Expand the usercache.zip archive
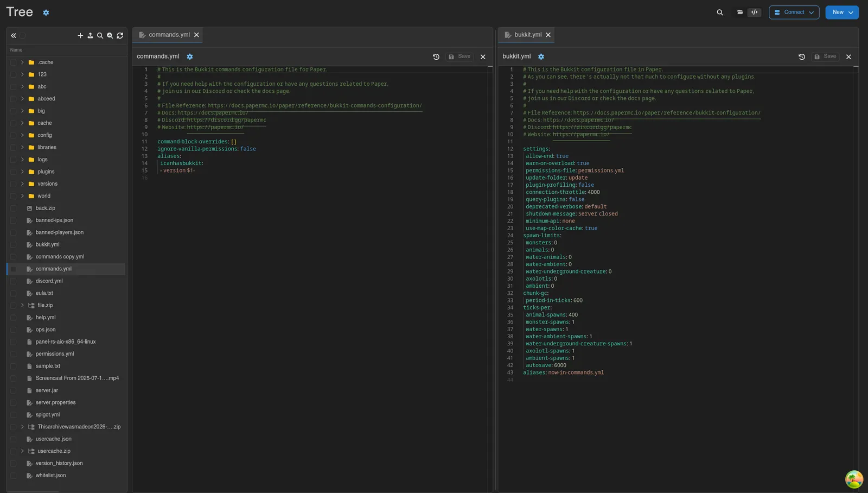 (22, 451)
